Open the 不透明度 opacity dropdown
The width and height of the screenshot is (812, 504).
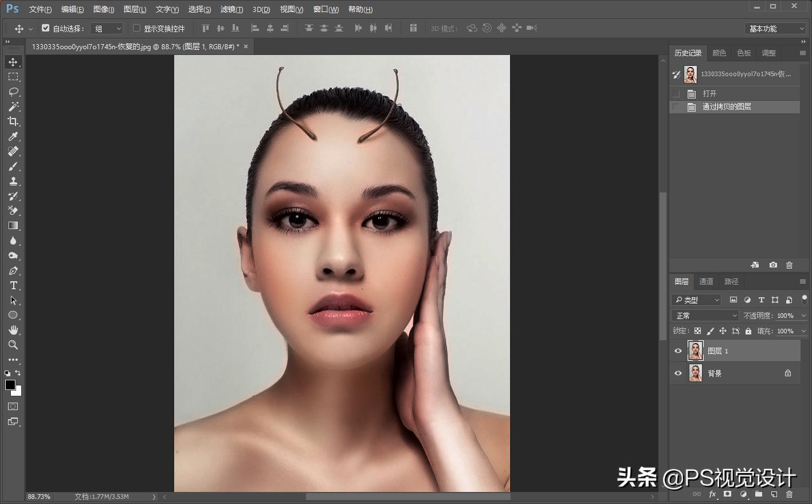tap(804, 315)
